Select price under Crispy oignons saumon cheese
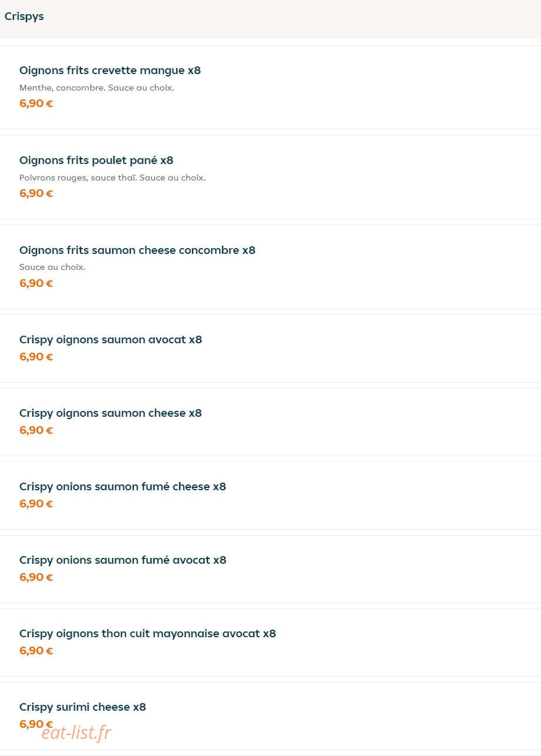The width and height of the screenshot is (541, 756). [x=36, y=430]
